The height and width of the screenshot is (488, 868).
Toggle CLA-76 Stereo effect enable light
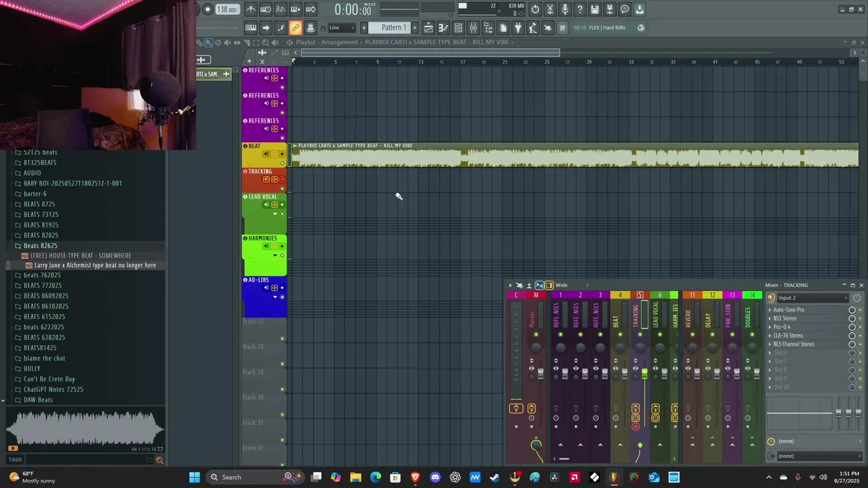point(860,335)
